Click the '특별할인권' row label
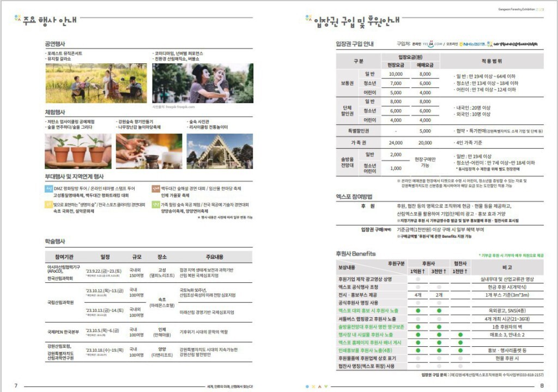The width and height of the screenshot is (558, 392). tap(359, 131)
